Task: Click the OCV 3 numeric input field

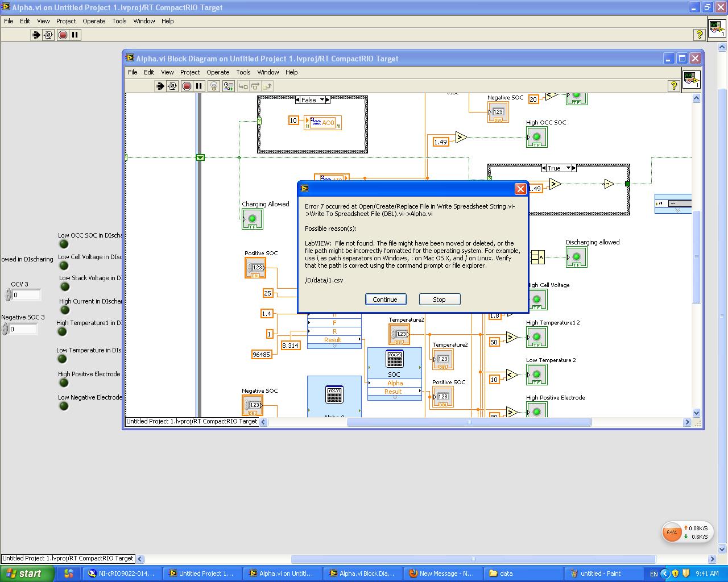Action: pyautogui.click(x=27, y=295)
